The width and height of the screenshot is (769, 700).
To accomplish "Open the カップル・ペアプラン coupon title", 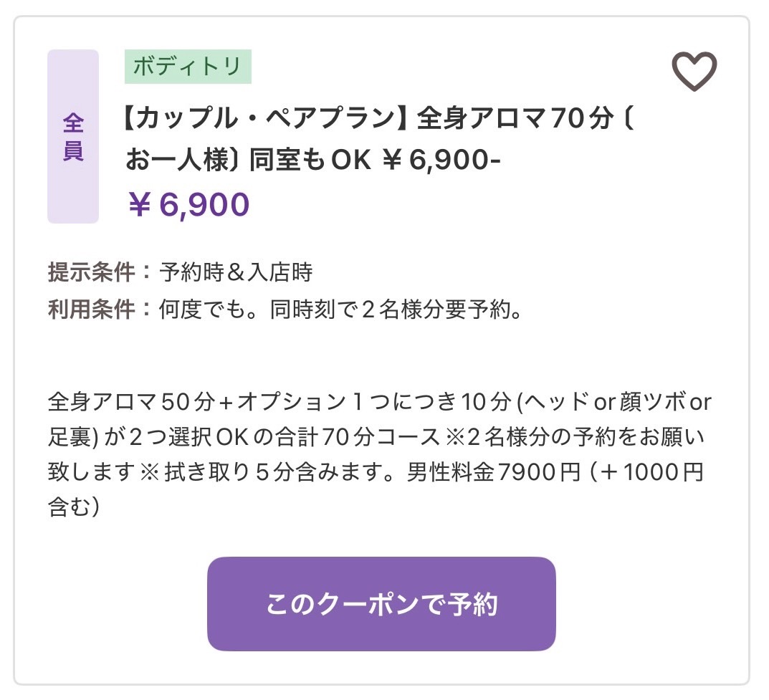I will 378,139.
